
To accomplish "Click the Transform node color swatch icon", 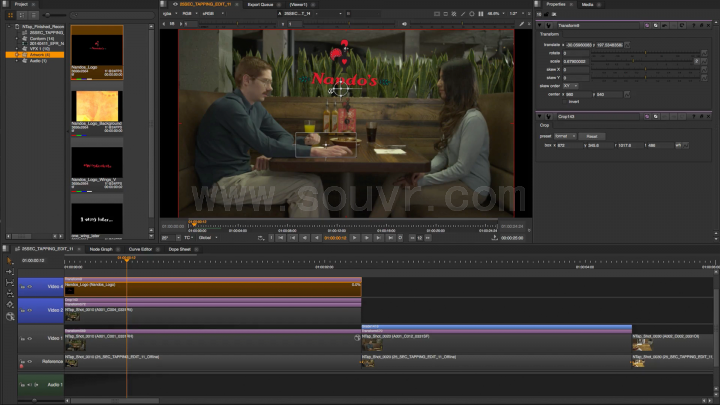I will point(647,26).
